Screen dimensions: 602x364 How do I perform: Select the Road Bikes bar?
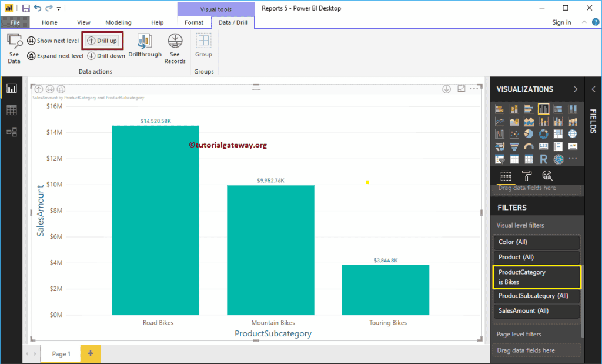coord(155,221)
